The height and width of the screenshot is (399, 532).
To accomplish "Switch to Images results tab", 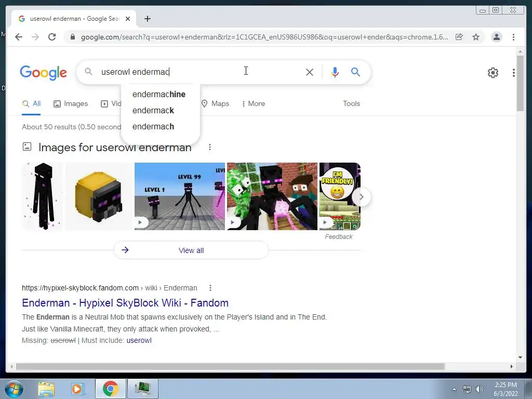I will tap(71, 104).
